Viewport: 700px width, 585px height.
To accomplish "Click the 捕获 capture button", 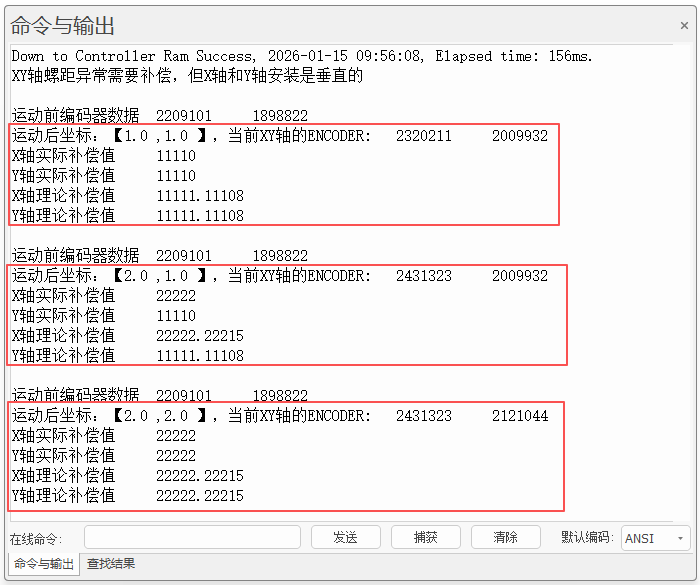I will [425, 537].
